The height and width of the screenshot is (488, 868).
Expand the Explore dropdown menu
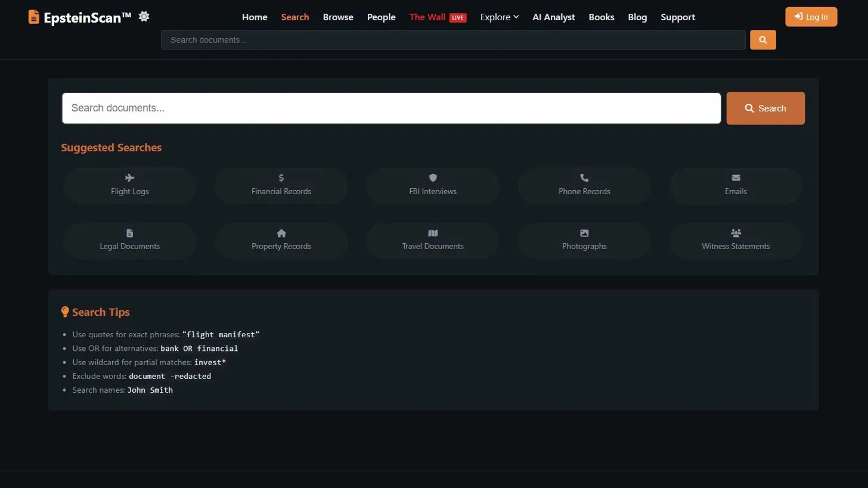500,17
